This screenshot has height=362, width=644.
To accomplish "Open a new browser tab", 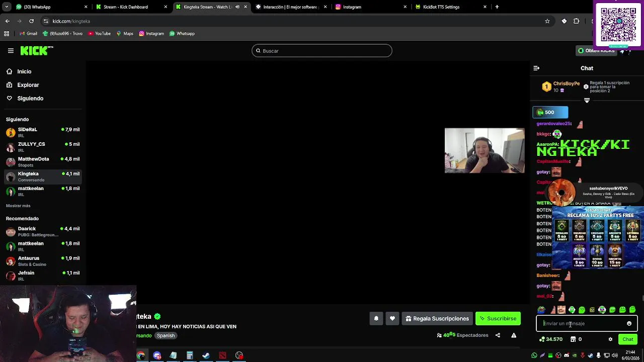I will pyautogui.click(x=497, y=7).
